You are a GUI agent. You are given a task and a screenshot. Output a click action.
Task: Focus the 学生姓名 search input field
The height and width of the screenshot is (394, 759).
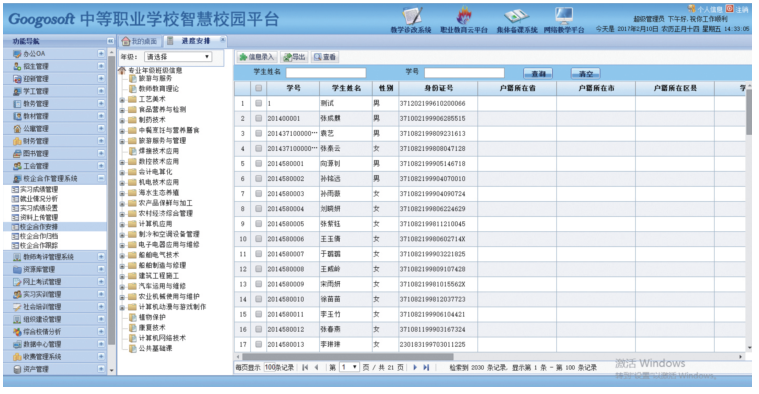click(326, 73)
